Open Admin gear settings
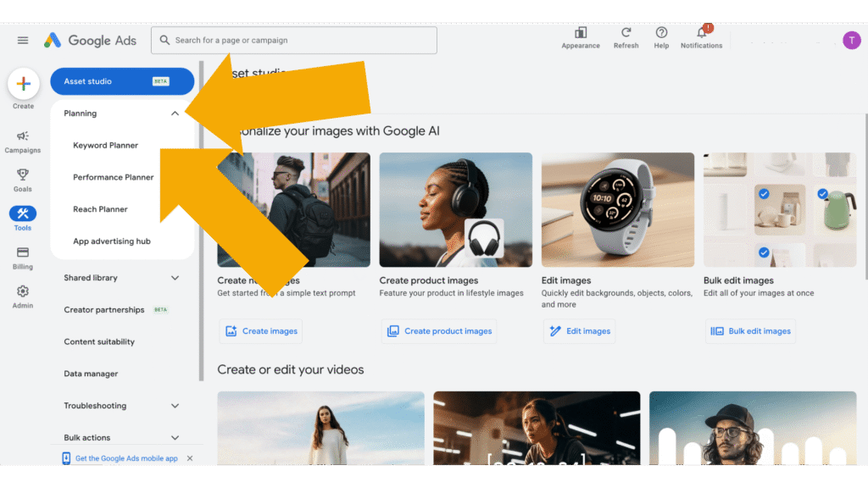 pos(23,296)
